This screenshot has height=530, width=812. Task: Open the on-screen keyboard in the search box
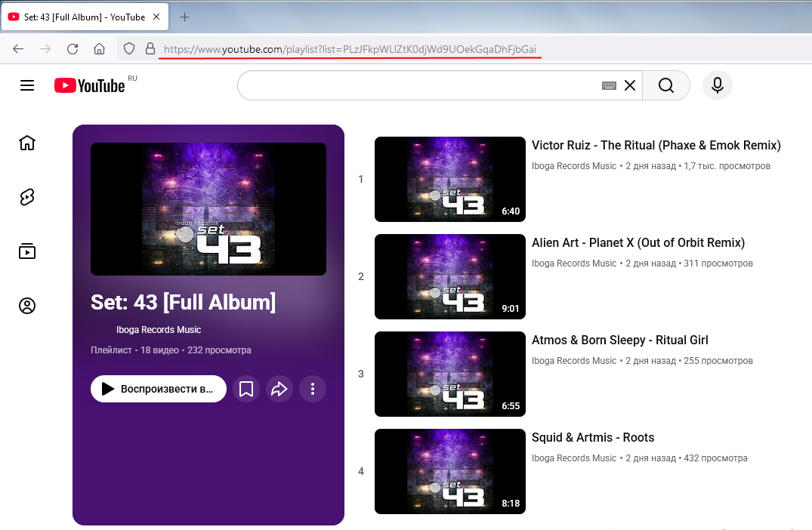point(609,86)
